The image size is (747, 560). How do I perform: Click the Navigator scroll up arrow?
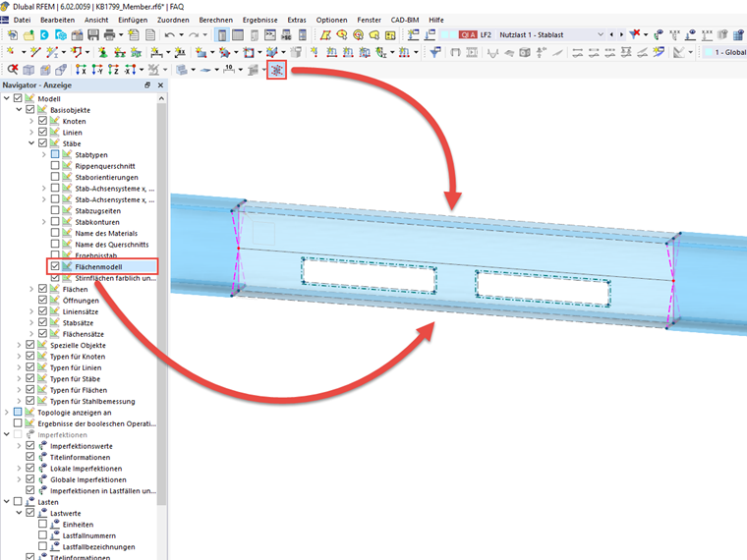[x=161, y=98]
